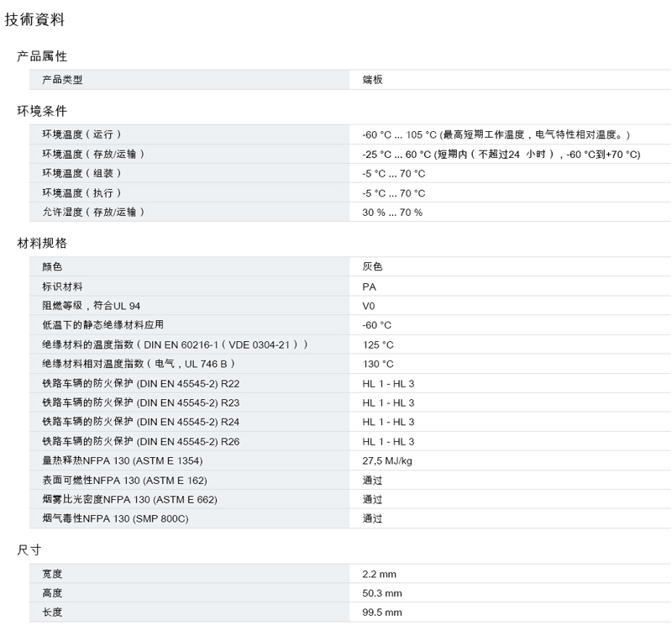Click the 烟气毒性NFPA 130 (SMP 800C) label

[x=115, y=518]
